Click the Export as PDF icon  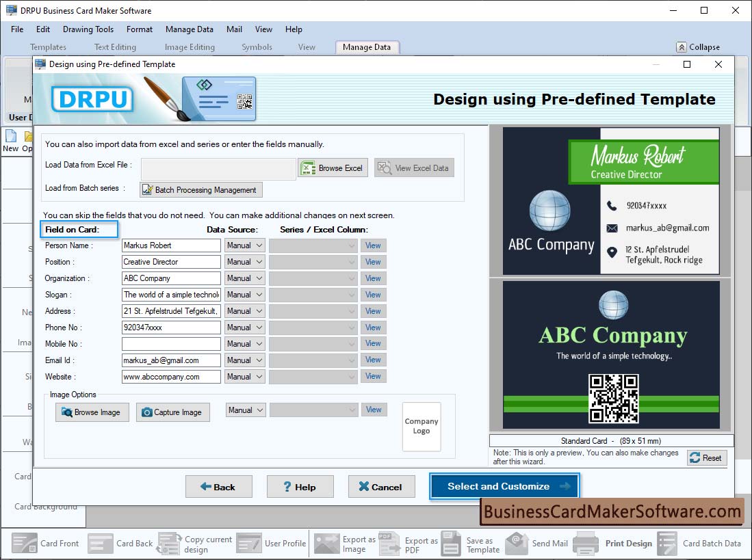coord(389,543)
